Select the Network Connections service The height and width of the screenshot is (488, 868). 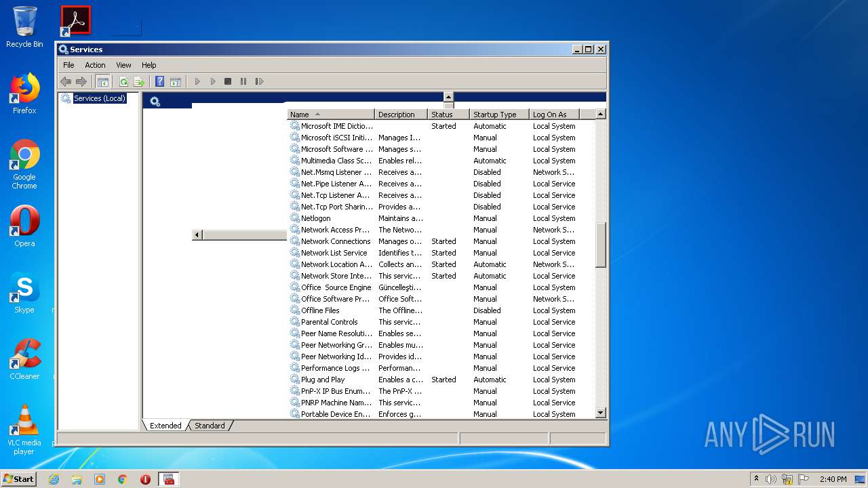click(441, 241)
